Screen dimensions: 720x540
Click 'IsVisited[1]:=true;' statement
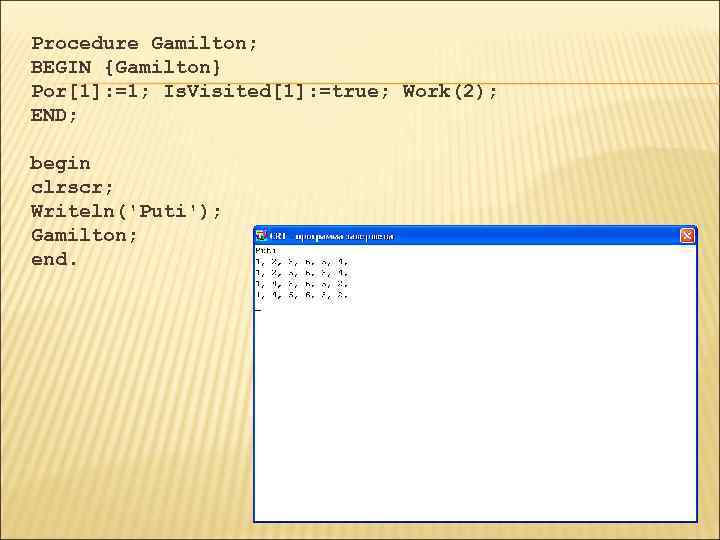[277, 91]
